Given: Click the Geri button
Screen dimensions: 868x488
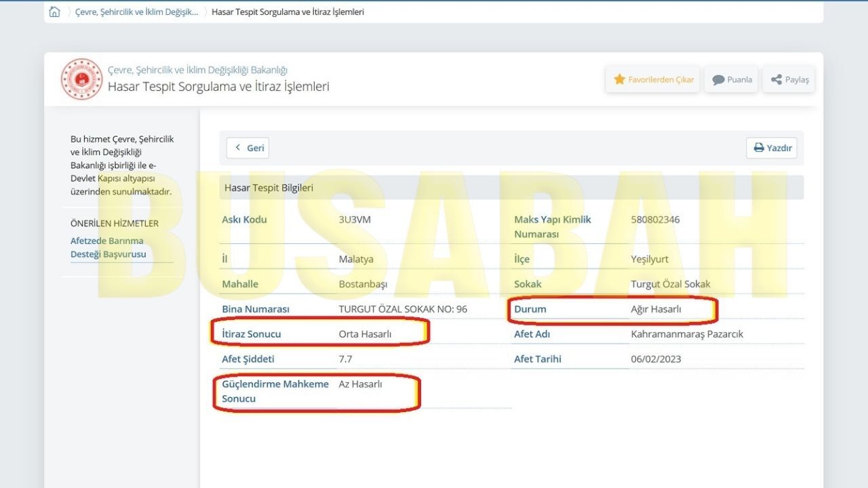Looking at the screenshot, I should click(x=248, y=148).
